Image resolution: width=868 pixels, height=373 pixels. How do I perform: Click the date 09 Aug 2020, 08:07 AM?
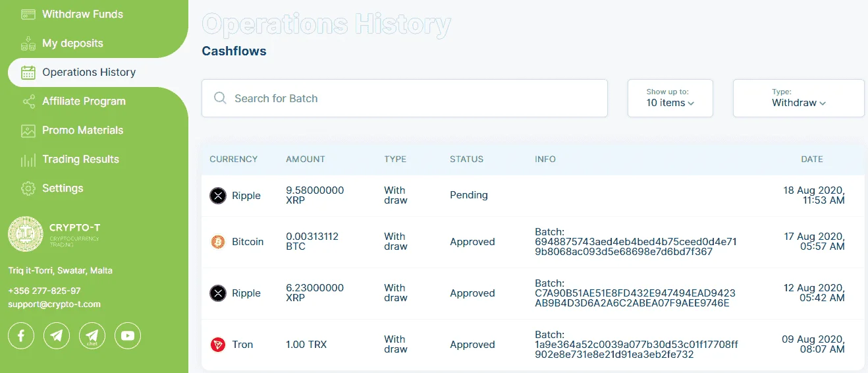[x=813, y=344]
